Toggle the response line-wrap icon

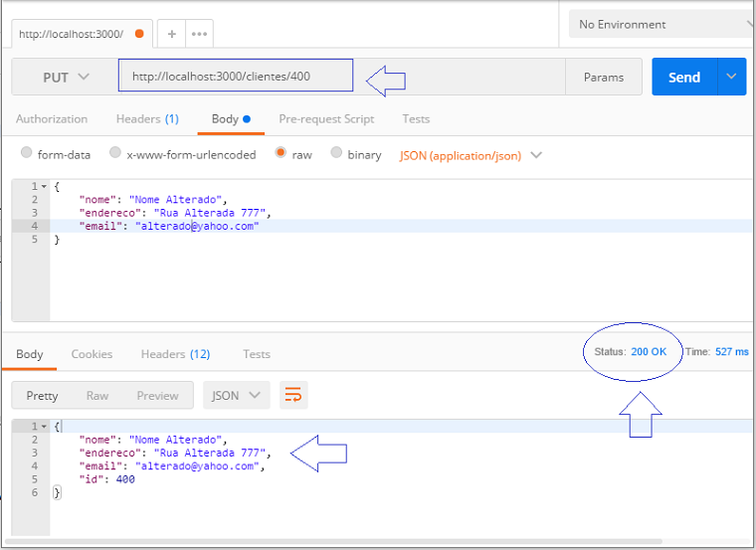click(x=293, y=395)
